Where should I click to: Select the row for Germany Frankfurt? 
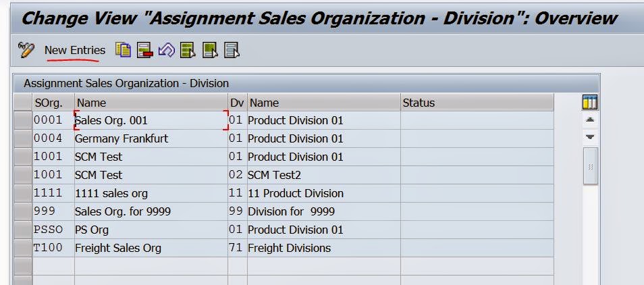pyautogui.click(x=23, y=138)
